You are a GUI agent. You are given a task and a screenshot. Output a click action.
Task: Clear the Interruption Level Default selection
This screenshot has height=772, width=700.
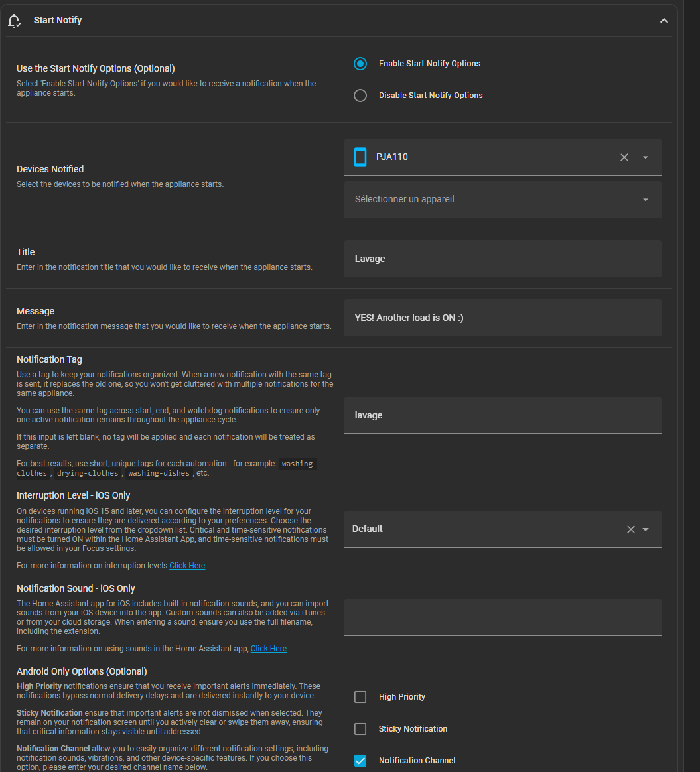(x=630, y=529)
